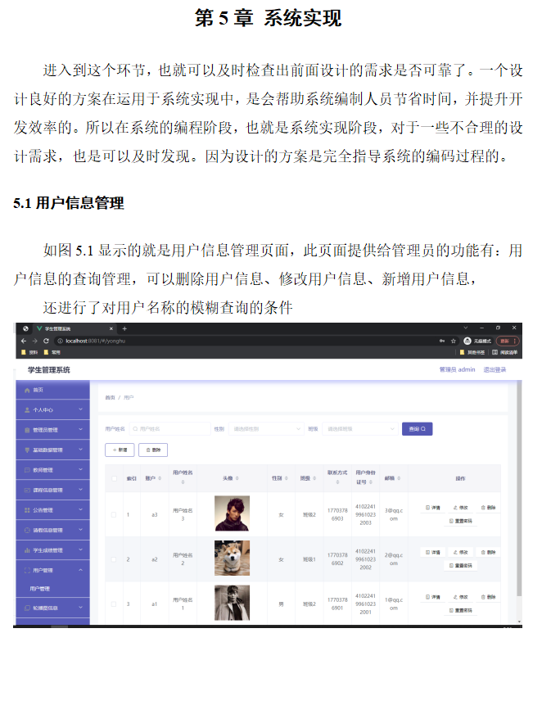Click the site info icon before localhost

pyautogui.click(x=61, y=341)
